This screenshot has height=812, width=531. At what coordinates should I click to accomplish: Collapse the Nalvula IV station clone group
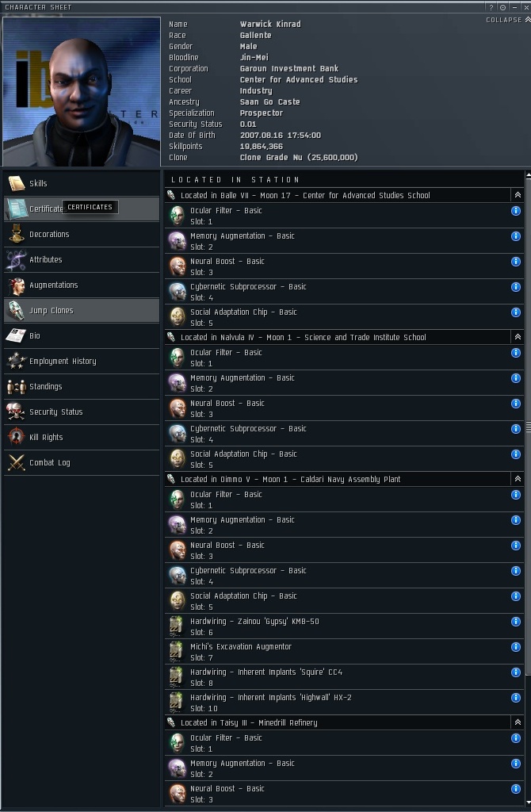pyautogui.click(x=518, y=337)
